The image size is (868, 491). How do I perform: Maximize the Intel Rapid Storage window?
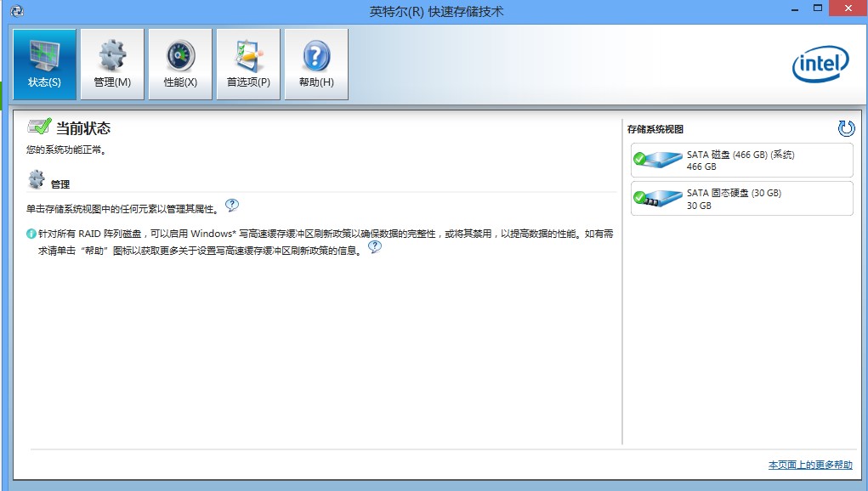tap(818, 8)
